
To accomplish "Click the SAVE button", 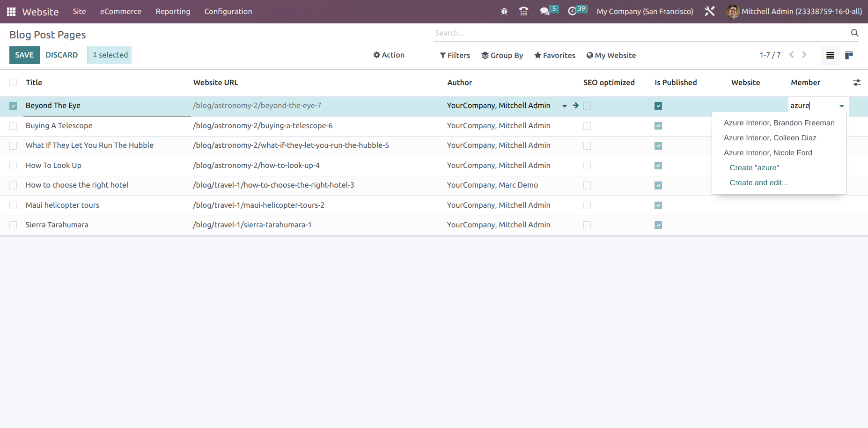I will [24, 55].
